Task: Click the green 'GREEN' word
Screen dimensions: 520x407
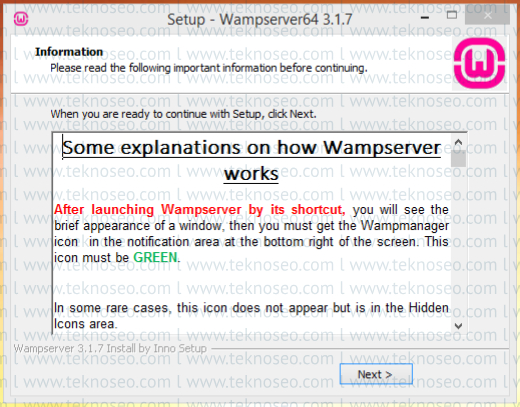Action: pos(155,257)
